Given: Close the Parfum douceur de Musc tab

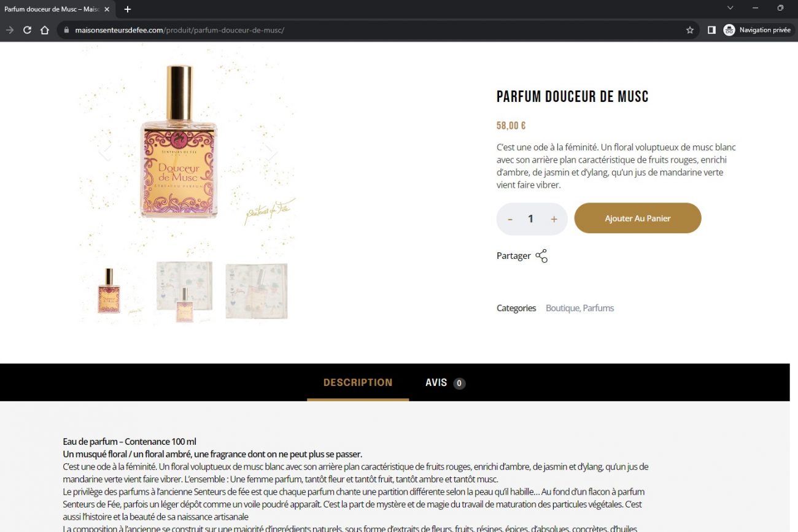Looking at the screenshot, I should (107, 9).
